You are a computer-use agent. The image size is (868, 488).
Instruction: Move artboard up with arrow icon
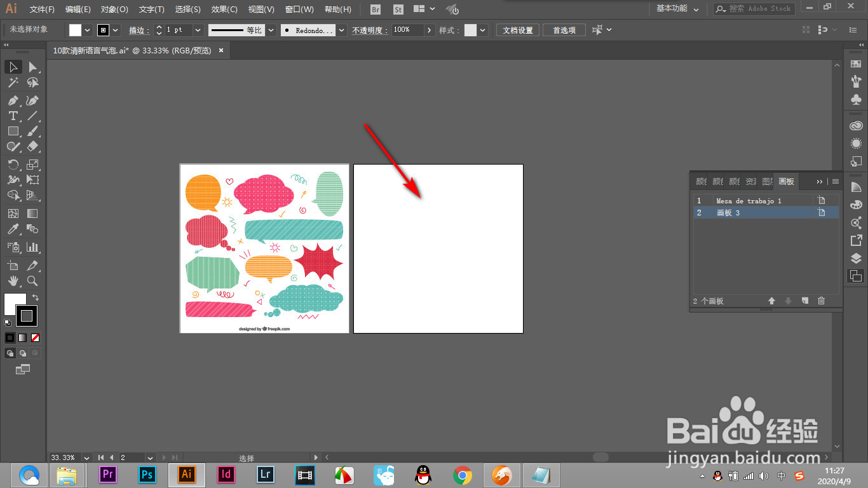tap(771, 301)
